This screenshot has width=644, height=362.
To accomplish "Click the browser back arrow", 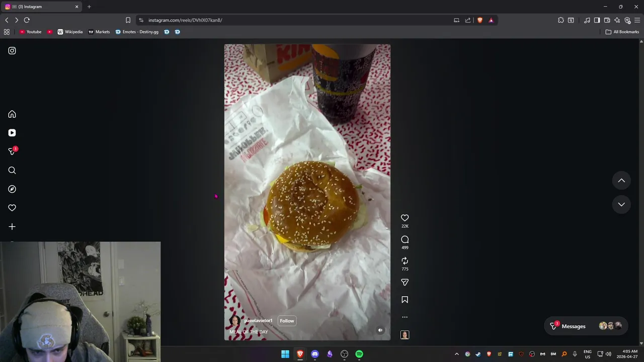I will (7, 20).
